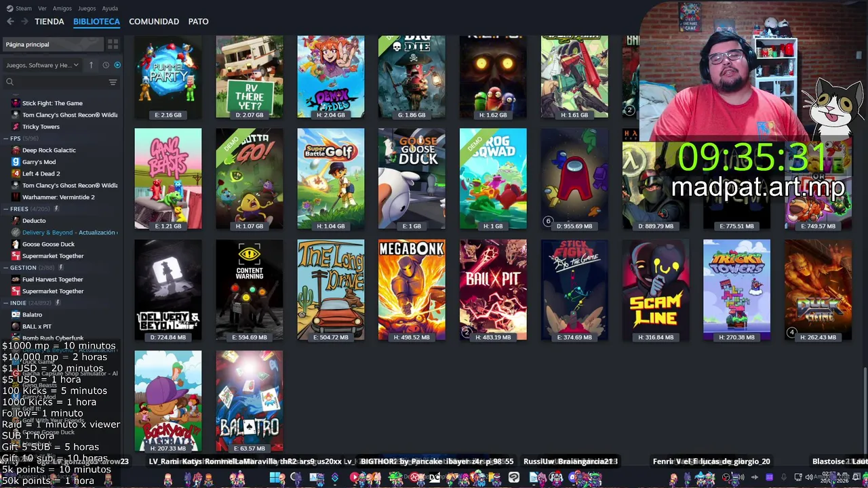Switch to the COMUNIDAD tab
The image size is (868, 488).
pos(154,22)
